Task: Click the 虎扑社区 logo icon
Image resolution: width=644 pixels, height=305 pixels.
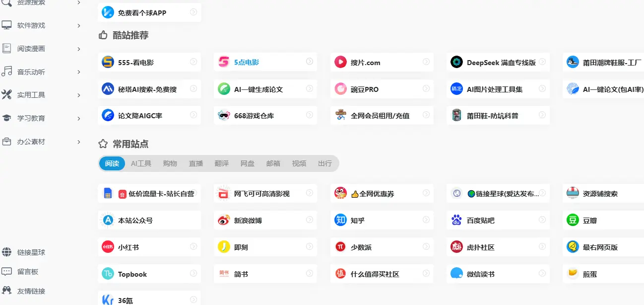Action: [456, 247]
